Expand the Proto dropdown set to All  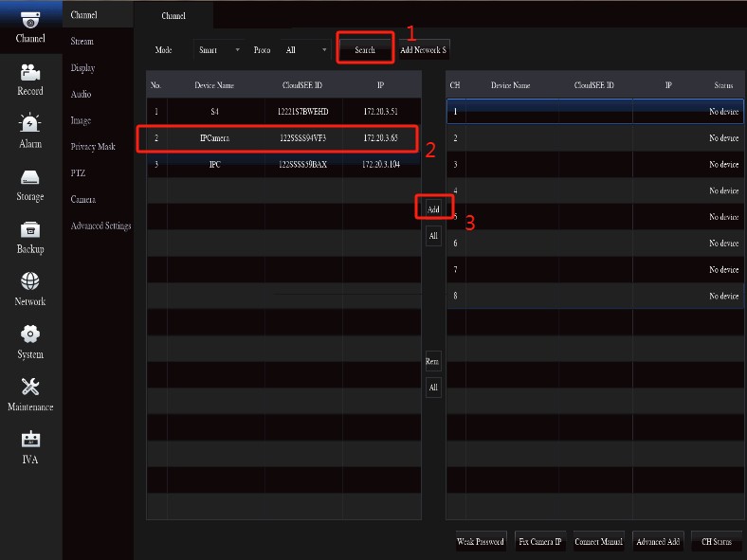pos(306,50)
